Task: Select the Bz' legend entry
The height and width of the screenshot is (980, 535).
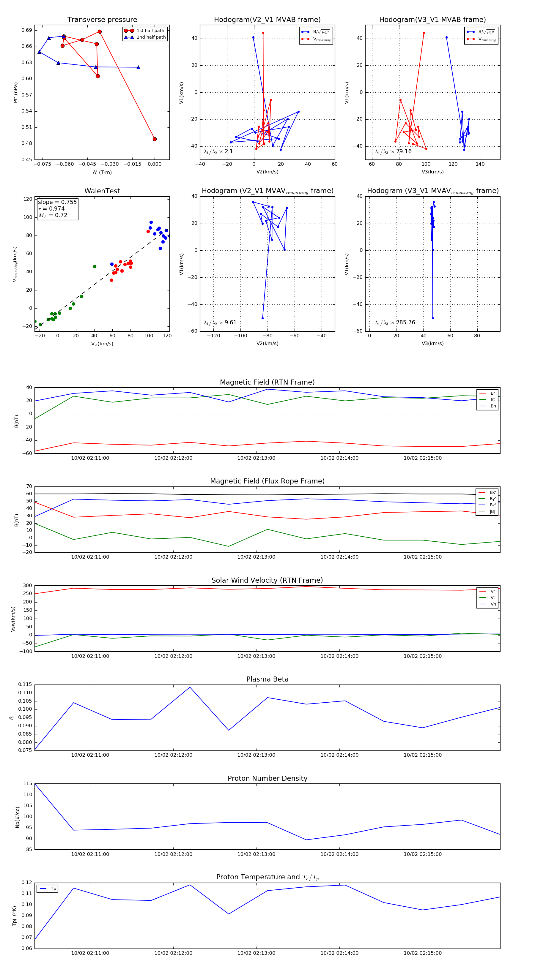Action: [487, 505]
